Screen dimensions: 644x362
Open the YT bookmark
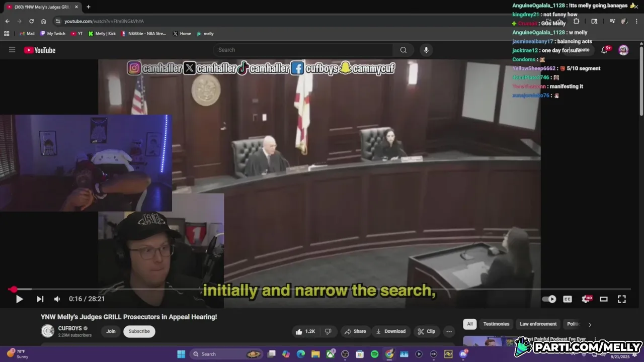(76, 34)
